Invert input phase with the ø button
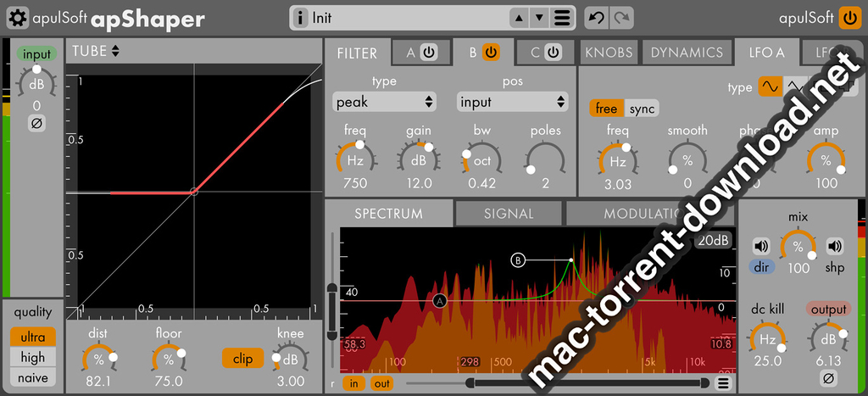Image resolution: width=868 pixels, height=396 pixels. (36, 124)
